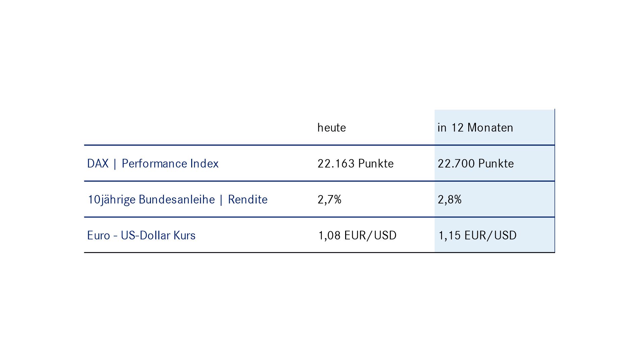Viewport: 644px width, 362px height.
Task: Select the 'in 12 Monaten' column header
Action: [475, 128]
